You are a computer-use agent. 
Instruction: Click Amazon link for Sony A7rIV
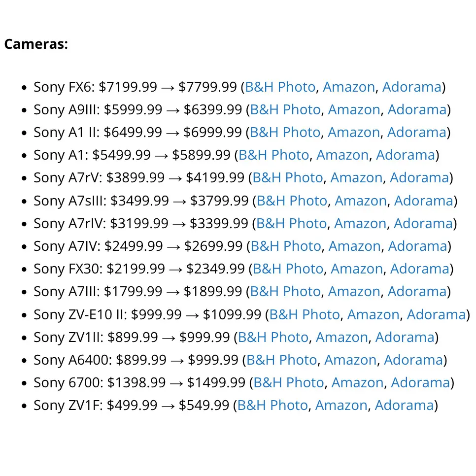point(360,223)
